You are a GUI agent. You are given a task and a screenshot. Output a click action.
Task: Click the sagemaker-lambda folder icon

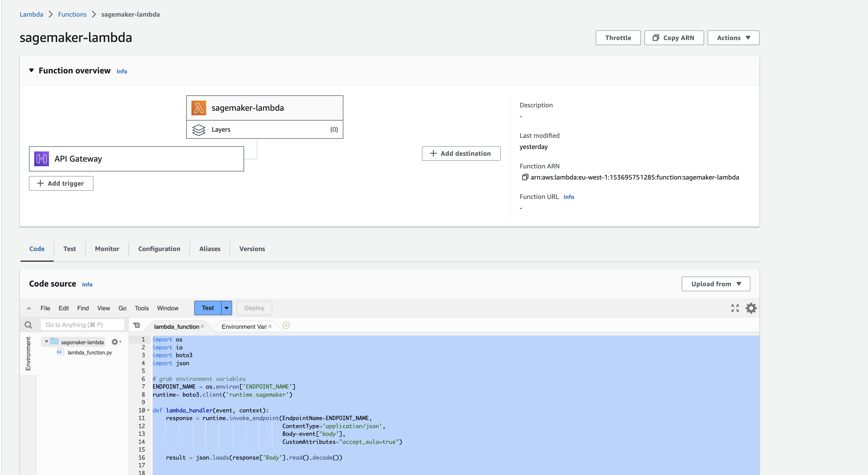coord(55,341)
